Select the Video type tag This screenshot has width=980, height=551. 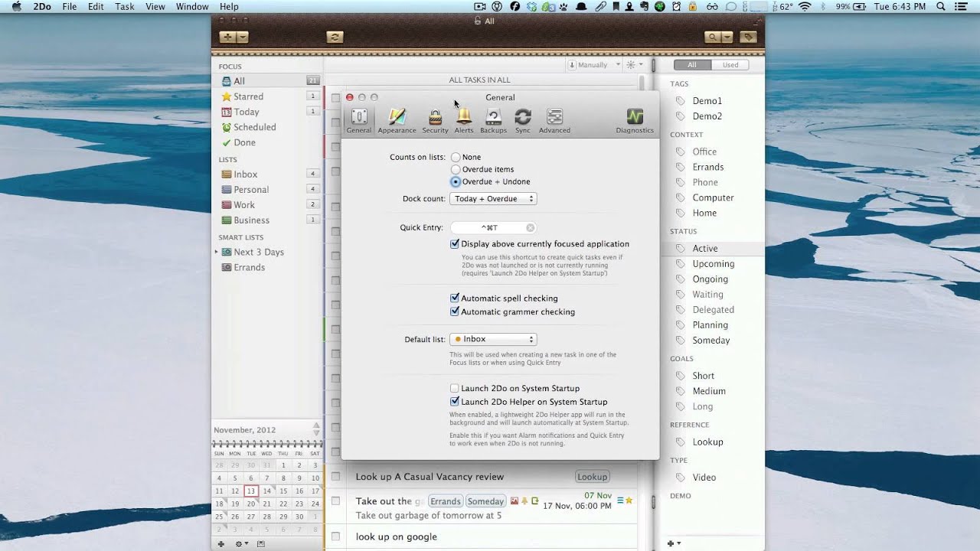[704, 477]
